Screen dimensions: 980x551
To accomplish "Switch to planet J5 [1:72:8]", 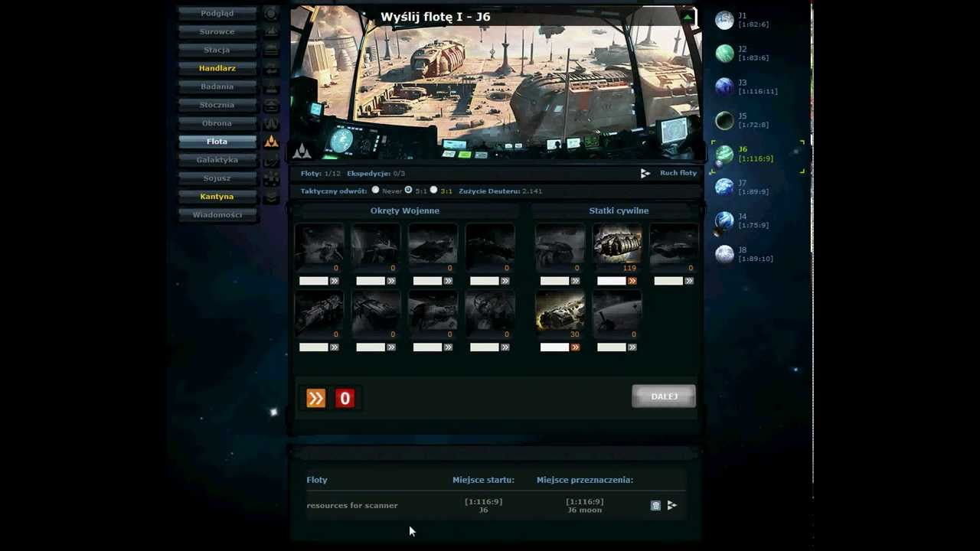I will [x=743, y=120].
